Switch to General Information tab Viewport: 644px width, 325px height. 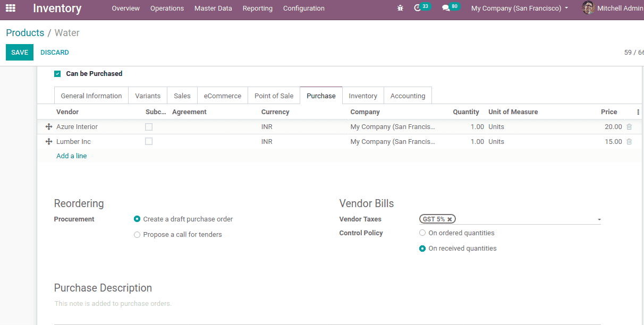pos(91,96)
